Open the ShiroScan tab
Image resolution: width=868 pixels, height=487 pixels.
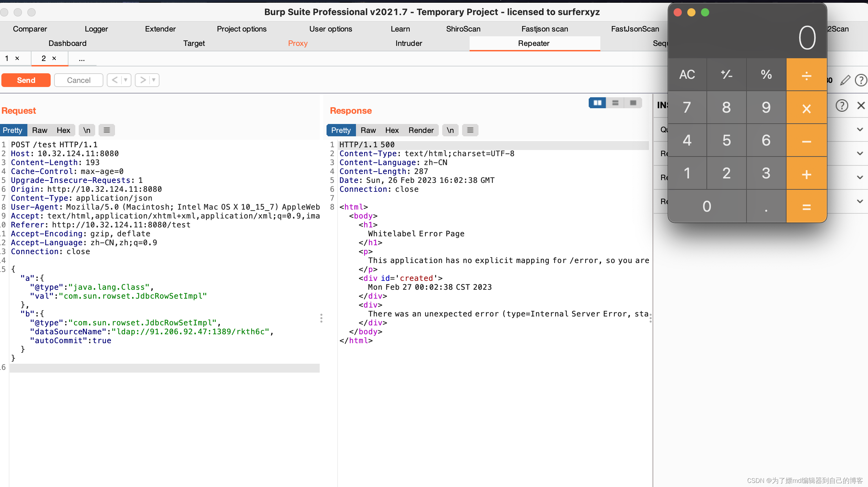(x=463, y=29)
